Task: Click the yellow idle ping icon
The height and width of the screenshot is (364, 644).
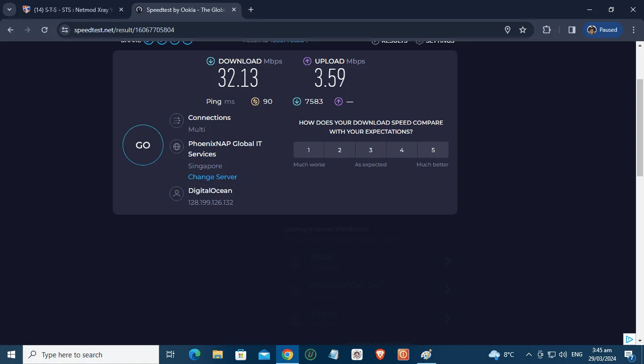Action: pyautogui.click(x=255, y=101)
